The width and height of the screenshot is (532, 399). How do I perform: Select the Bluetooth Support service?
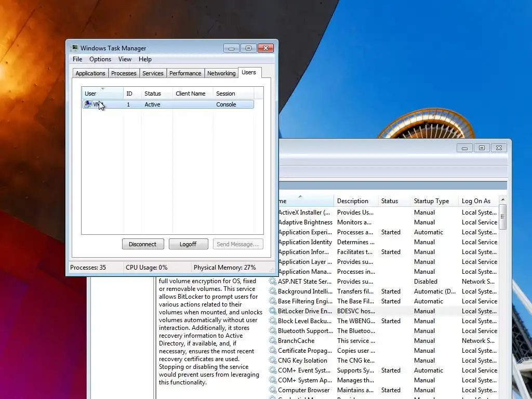[383, 330]
